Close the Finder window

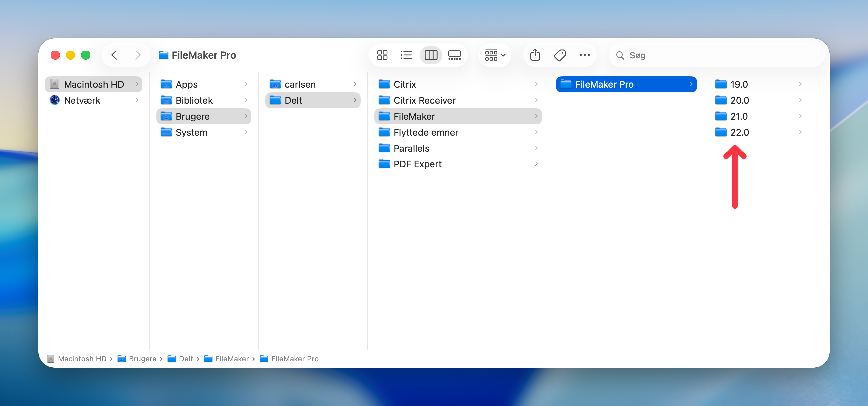pos(55,55)
